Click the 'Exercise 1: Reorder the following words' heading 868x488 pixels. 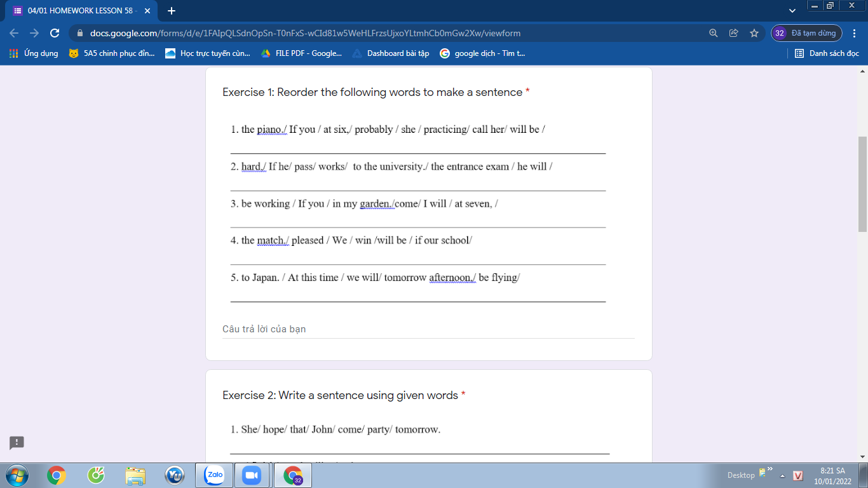376,92
